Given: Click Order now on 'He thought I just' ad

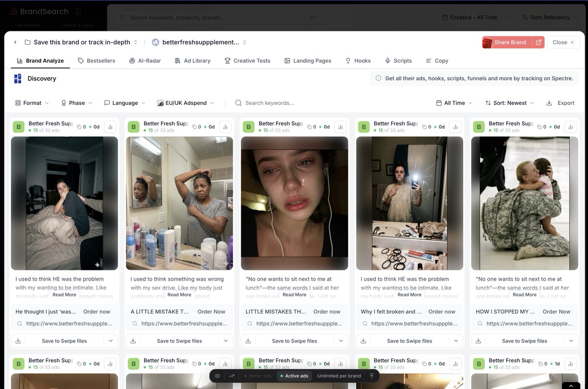Looking at the screenshot, I should pyautogui.click(x=97, y=312).
